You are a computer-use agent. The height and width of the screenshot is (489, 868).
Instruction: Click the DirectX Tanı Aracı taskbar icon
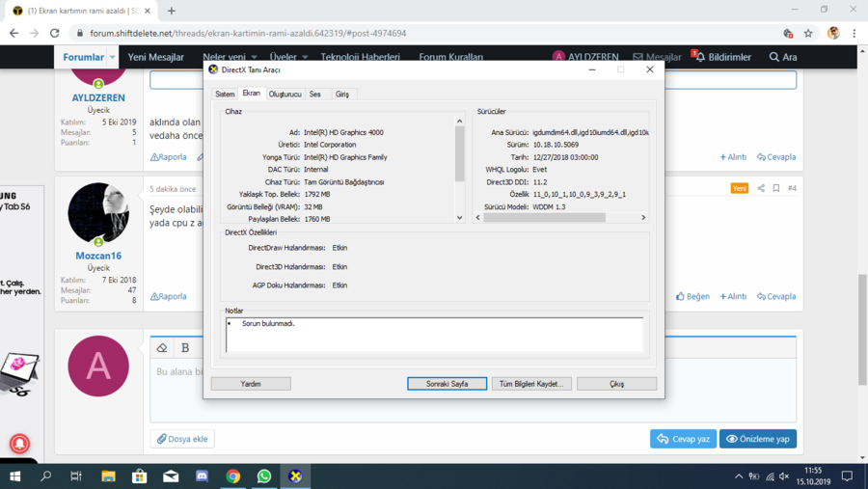click(x=295, y=476)
